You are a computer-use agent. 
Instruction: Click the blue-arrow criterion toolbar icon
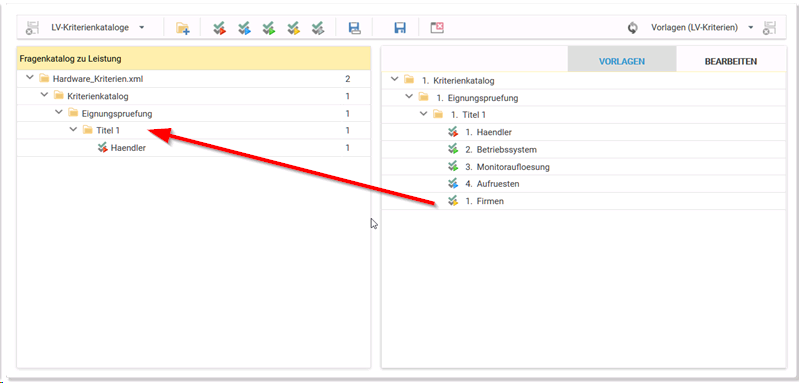(x=244, y=28)
